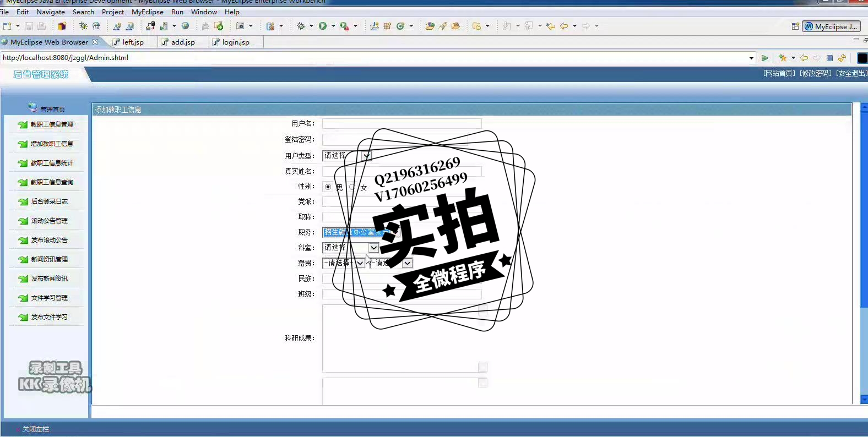868x437 pixels.
Task: Click the Open Perspective icon
Action: [795, 26]
